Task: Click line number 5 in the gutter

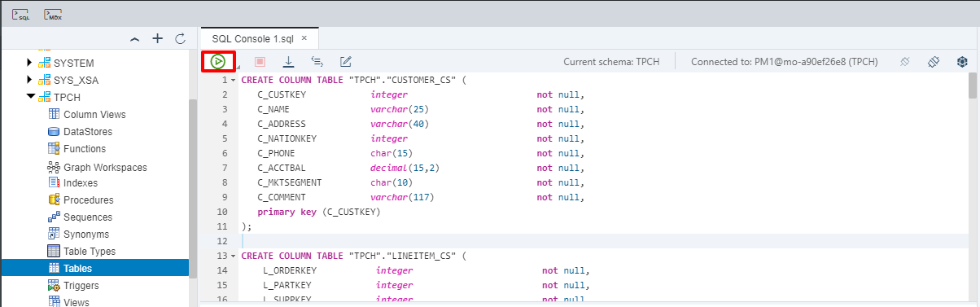Action: 224,139
